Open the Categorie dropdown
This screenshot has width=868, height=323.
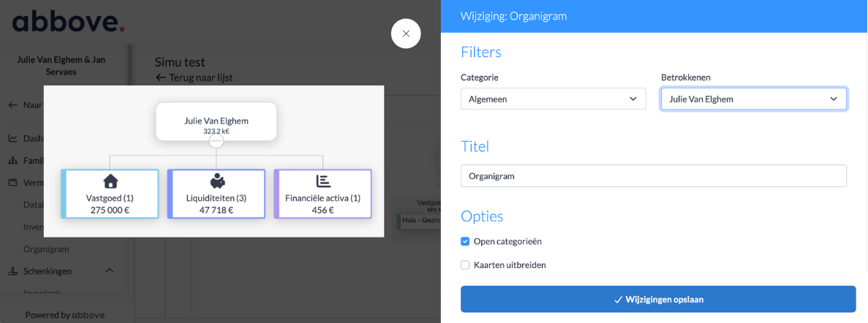pyautogui.click(x=553, y=99)
